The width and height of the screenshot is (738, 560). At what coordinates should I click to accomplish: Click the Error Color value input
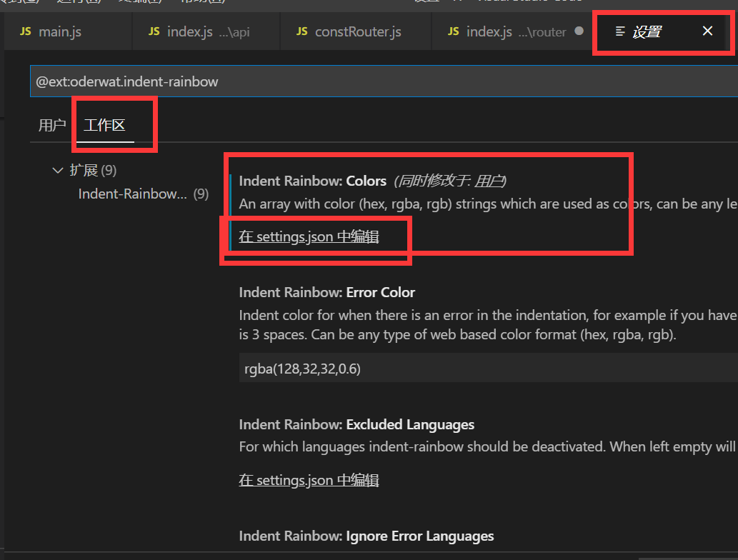489,369
